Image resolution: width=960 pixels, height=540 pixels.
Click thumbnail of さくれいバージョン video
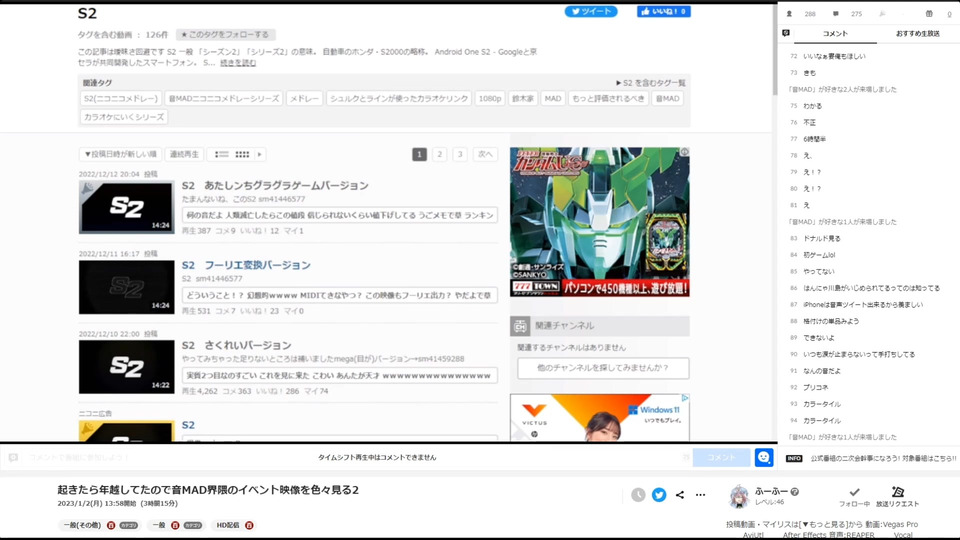tap(126, 367)
